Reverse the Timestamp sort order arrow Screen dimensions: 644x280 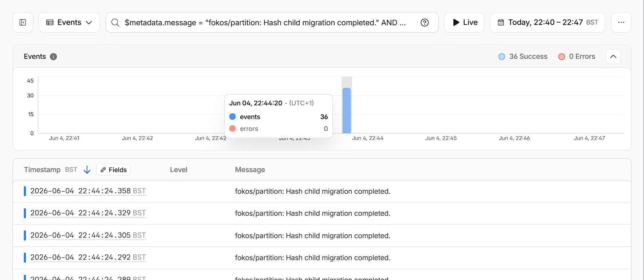point(87,170)
